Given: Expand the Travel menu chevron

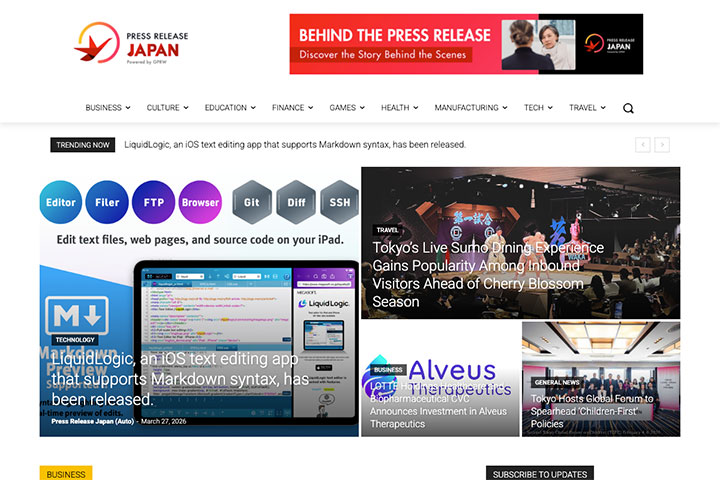Looking at the screenshot, I should pos(603,107).
